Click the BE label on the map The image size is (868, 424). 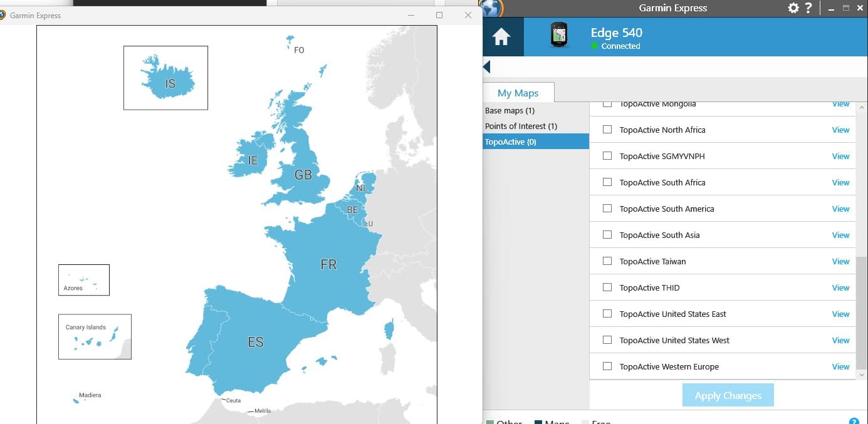[x=352, y=210]
